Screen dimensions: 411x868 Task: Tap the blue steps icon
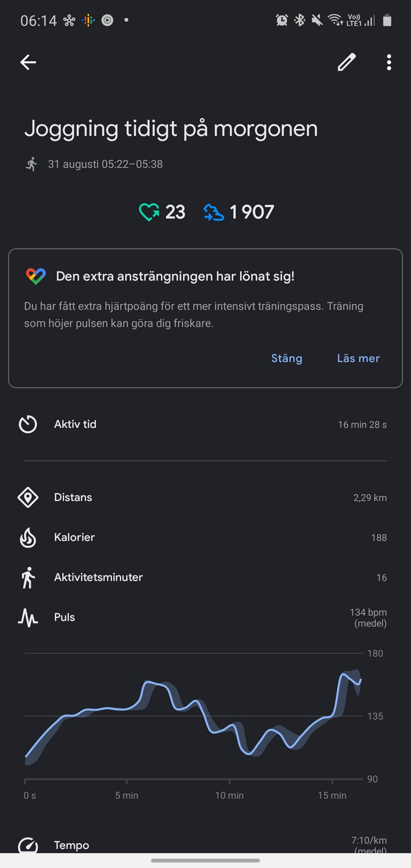(213, 212)
